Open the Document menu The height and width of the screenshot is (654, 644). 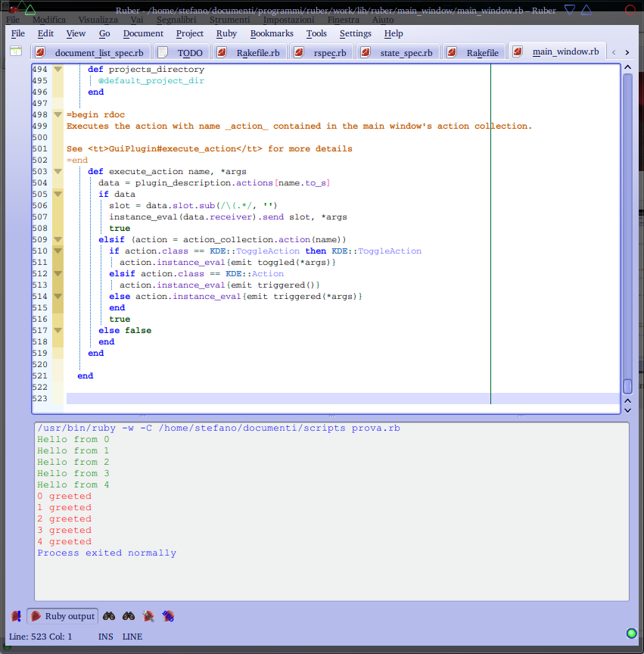click(143, 33)
